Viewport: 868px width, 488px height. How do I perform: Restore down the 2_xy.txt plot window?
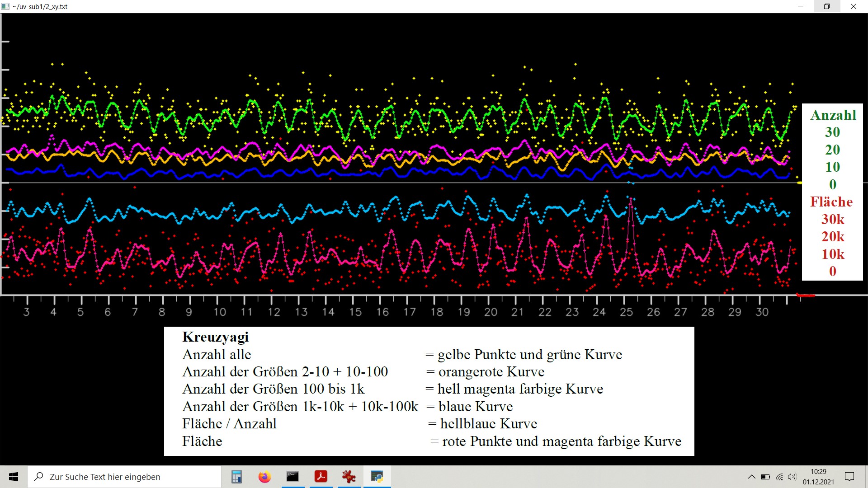[x=827, y=6]
